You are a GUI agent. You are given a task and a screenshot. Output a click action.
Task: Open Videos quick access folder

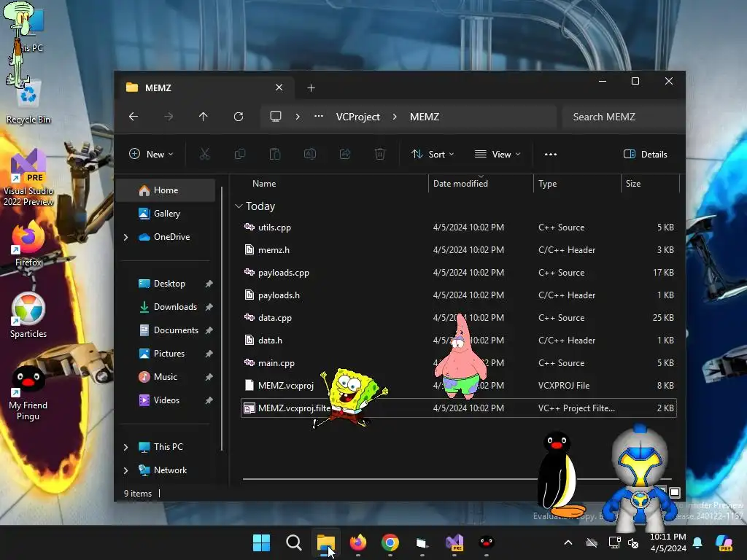pyautogui.click(x=166, y=400)
